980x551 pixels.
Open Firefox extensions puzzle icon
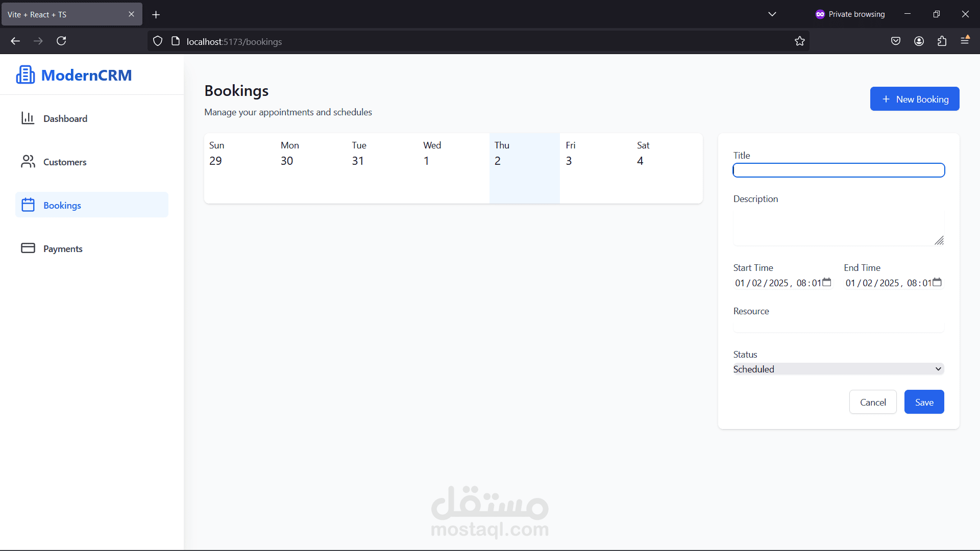[942, 41]
